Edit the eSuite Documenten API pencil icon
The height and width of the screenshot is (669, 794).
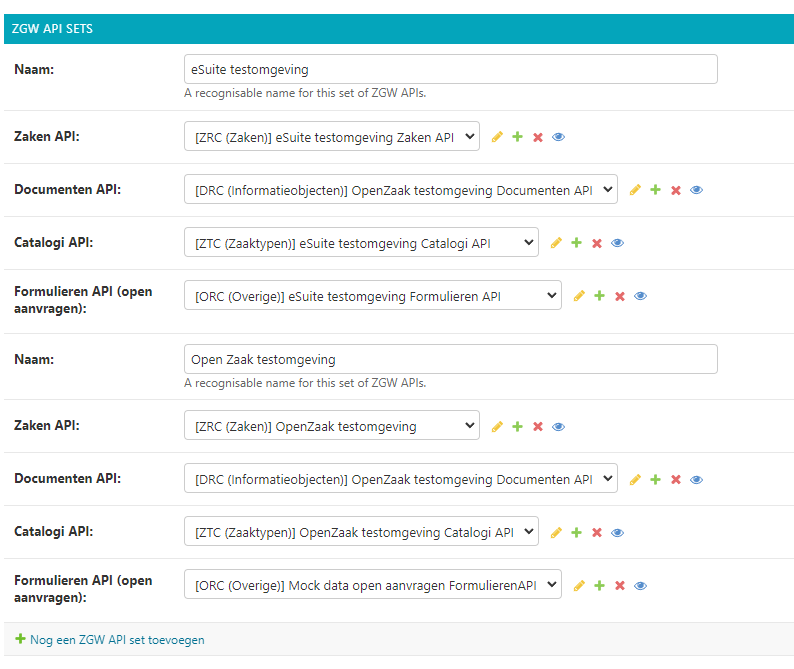635,190
